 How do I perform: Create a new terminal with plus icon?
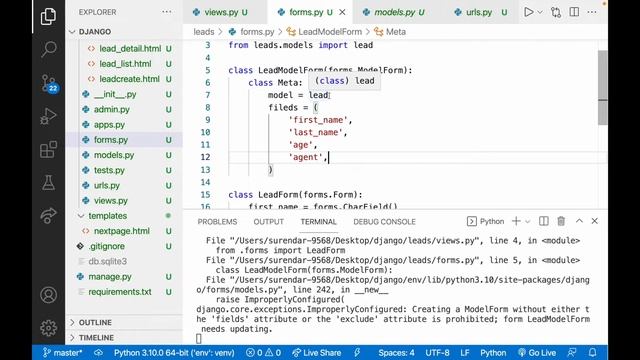516,221
